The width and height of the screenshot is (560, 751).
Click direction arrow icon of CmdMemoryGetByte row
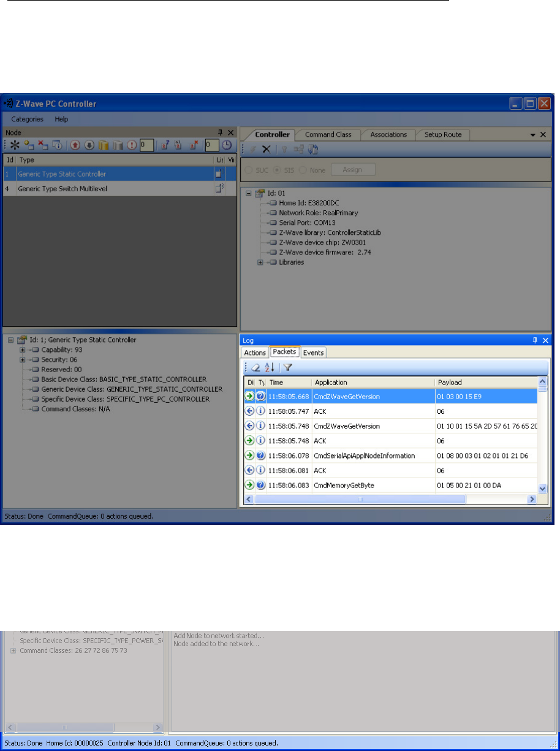(x=249, y=485)
